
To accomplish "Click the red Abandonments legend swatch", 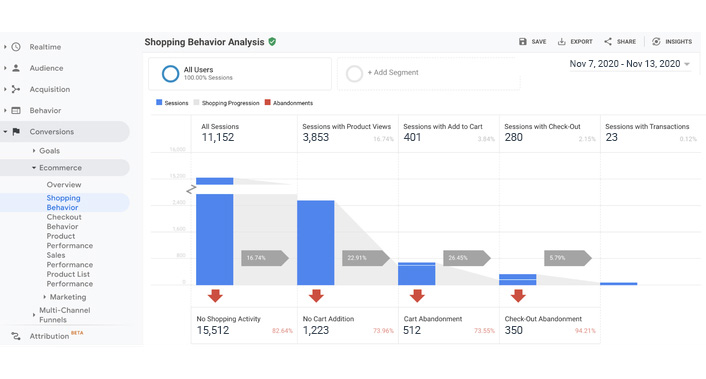I will [267, 102].
